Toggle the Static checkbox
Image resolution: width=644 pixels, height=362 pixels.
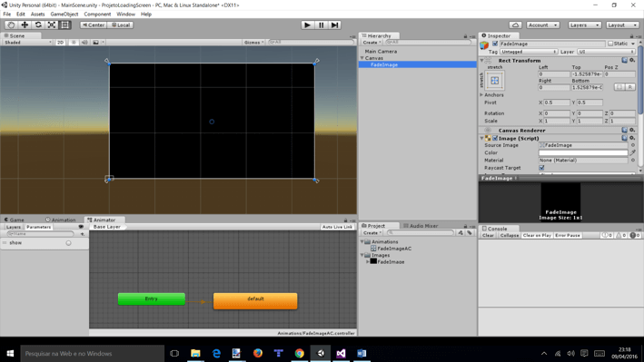click(x=610, y=44)
